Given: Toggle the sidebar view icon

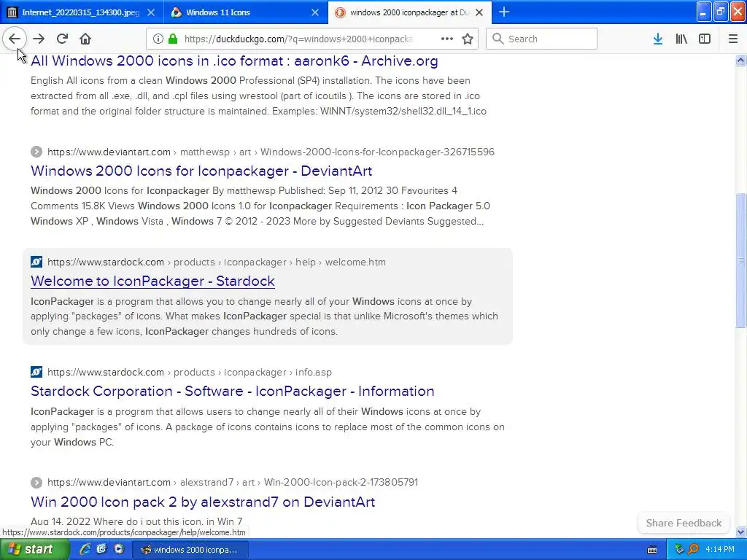Looking at the screenshot, I should (705, 39).
